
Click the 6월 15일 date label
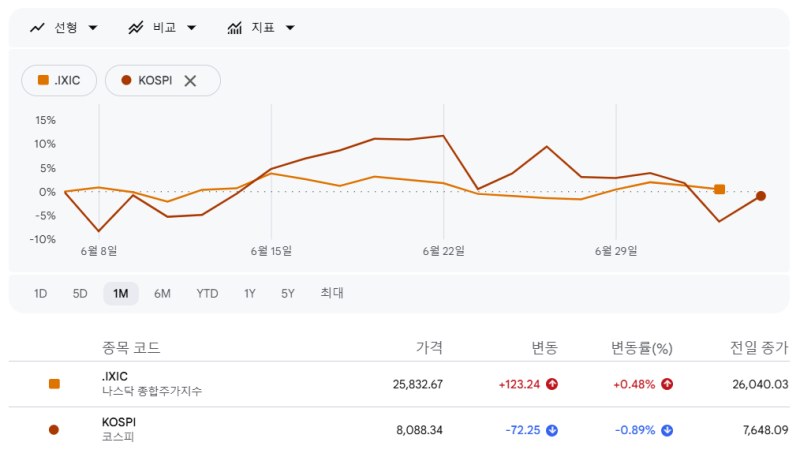point(271,251)
